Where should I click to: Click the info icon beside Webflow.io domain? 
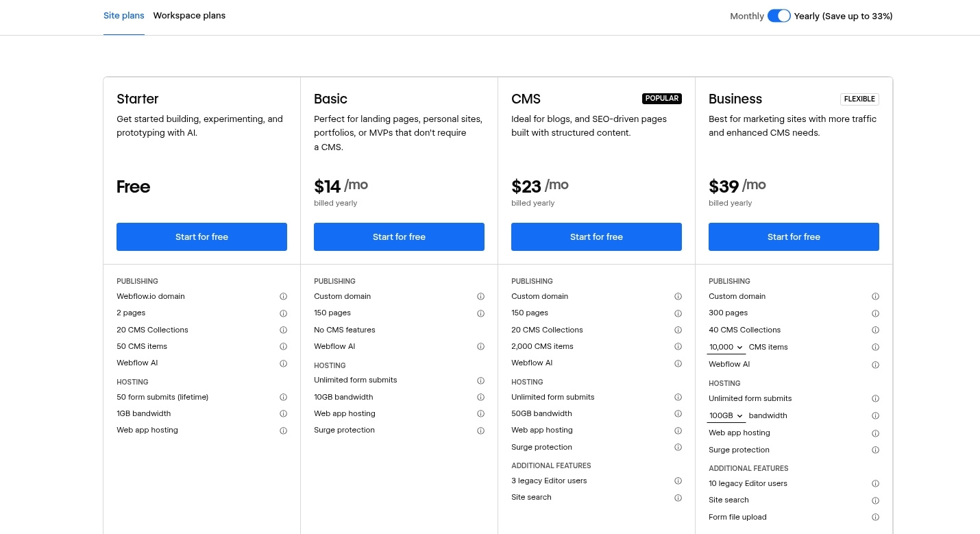tap(283, 296)
